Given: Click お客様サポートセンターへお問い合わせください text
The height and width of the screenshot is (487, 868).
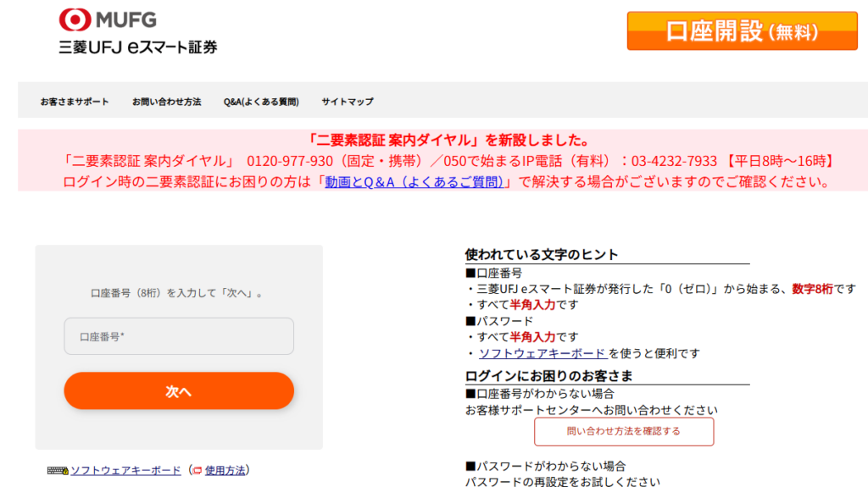Looking at the screenshot, I should 591,411.
